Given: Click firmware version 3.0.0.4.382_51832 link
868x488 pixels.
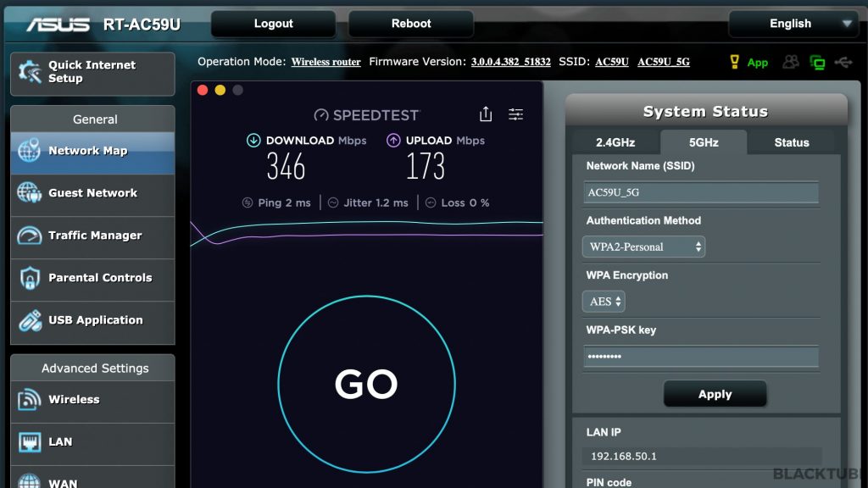Looking at the screenshot, I should (x=511, y=62).
